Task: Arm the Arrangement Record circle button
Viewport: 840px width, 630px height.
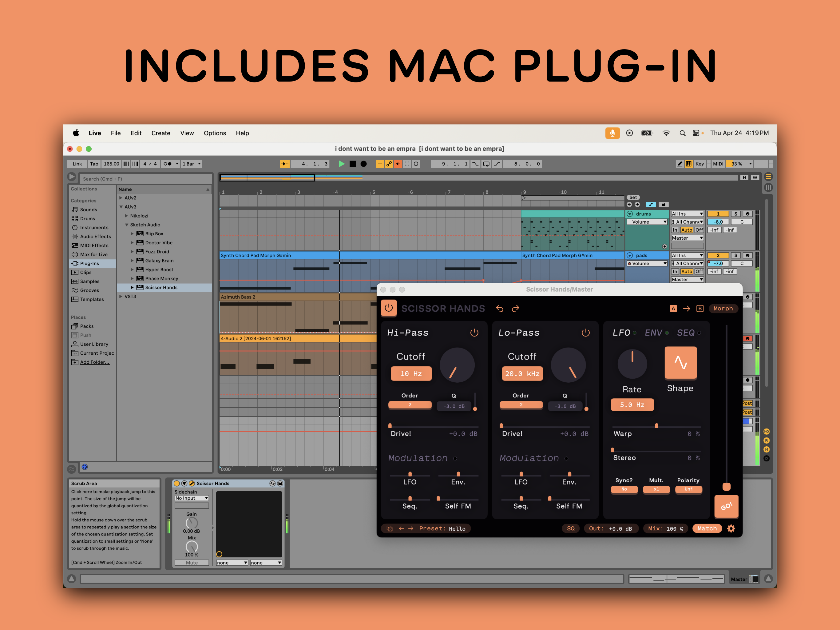Action: [364, 164]
